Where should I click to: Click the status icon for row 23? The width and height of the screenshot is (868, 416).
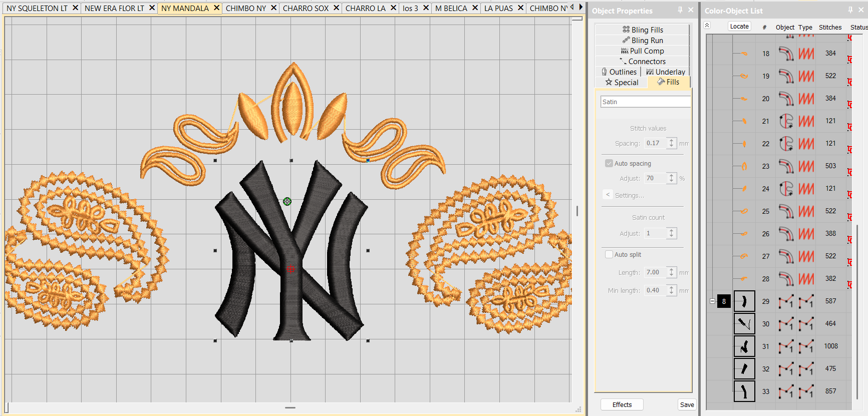pos(850,172)
